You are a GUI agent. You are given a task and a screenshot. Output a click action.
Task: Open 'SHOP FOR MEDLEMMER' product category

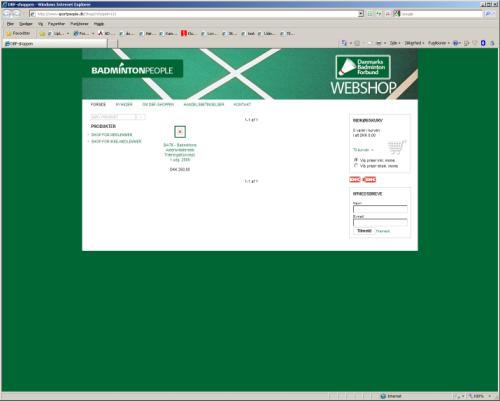(x=112, y=135)
